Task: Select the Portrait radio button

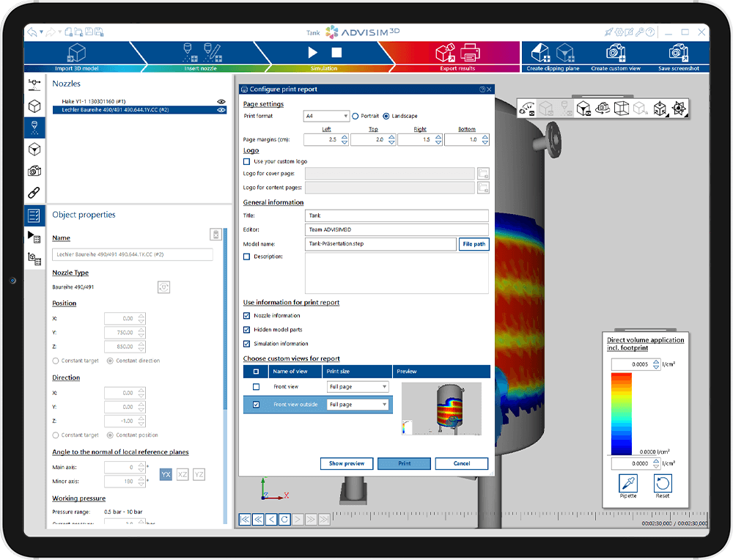Action: [356, 116]
